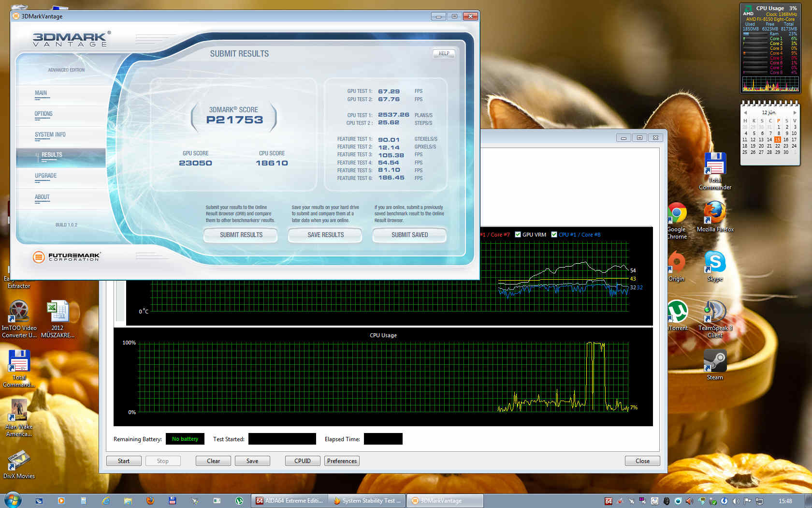Close the System Stability Test via Close button
812x508 pixels.
click(642, 461)
